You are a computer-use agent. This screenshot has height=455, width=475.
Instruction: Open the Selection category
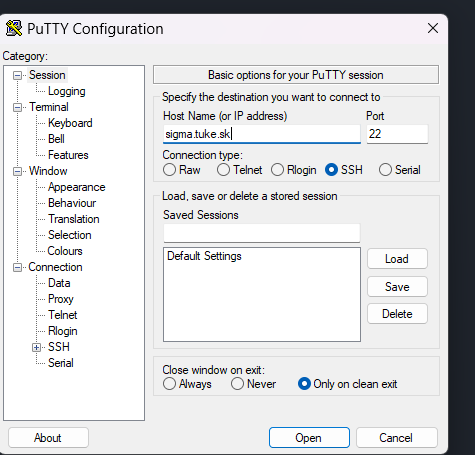click(x=70, y=235)
